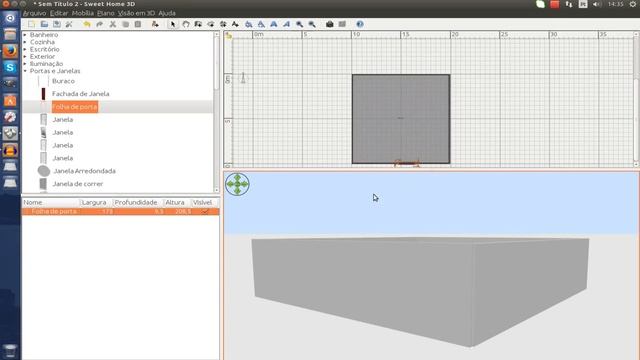
Task: Open the Ubuntu Dash home button
Action: click(10, 18)
